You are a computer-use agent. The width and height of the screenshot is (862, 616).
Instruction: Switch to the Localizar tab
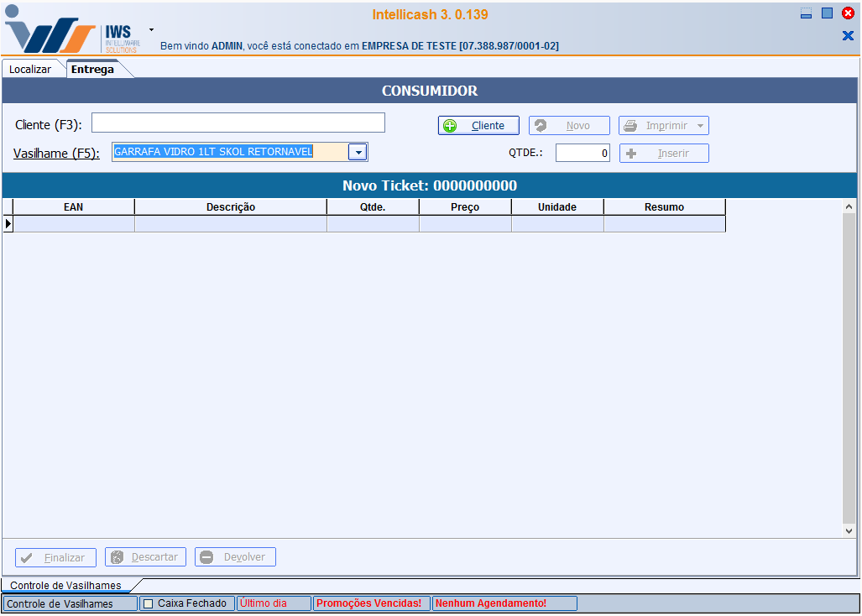[30, 70]
